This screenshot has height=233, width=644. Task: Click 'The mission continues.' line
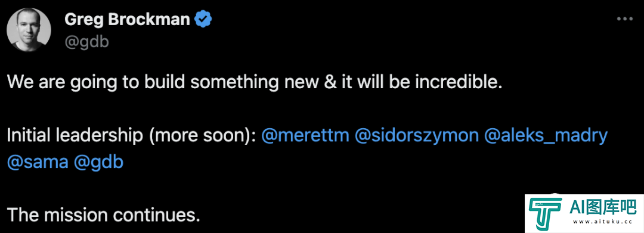[104, 215]
